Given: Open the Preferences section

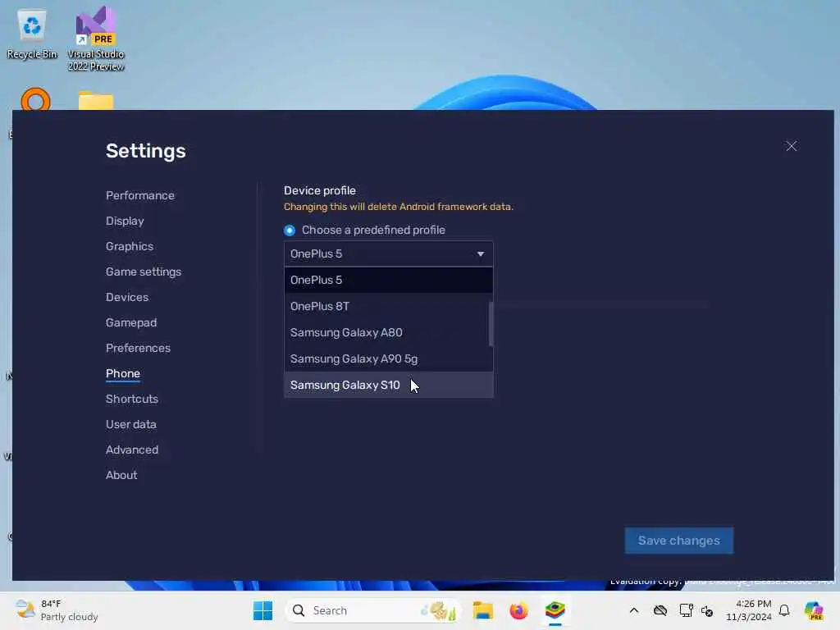Looking at the screenshot, I should (x=138, y=348).
